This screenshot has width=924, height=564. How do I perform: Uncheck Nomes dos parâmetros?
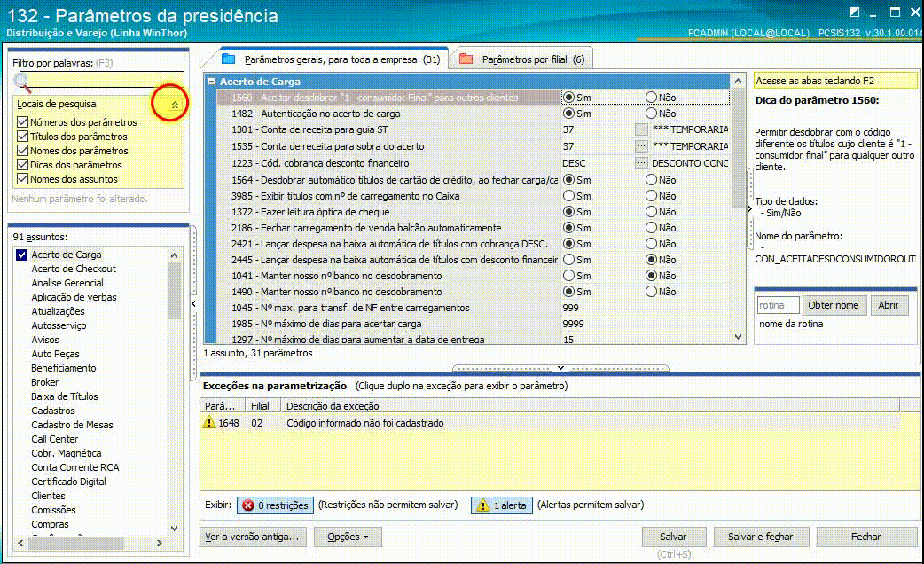[x=22, y=151]
